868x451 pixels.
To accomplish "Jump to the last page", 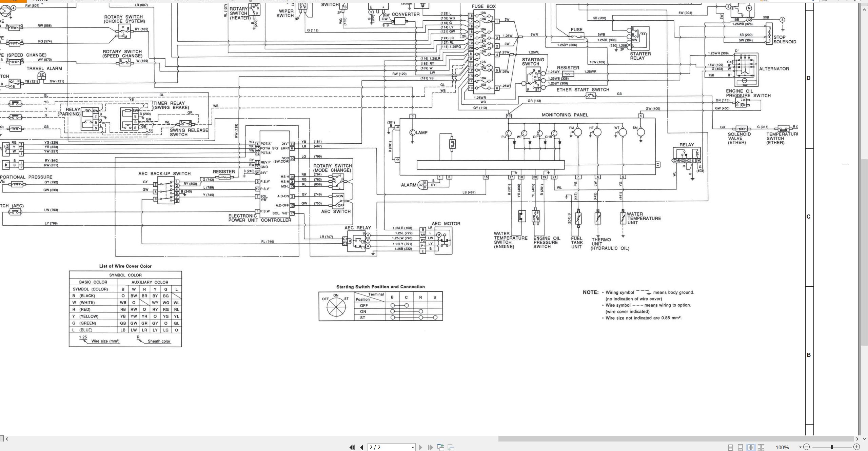I will (x=431, y=447).
